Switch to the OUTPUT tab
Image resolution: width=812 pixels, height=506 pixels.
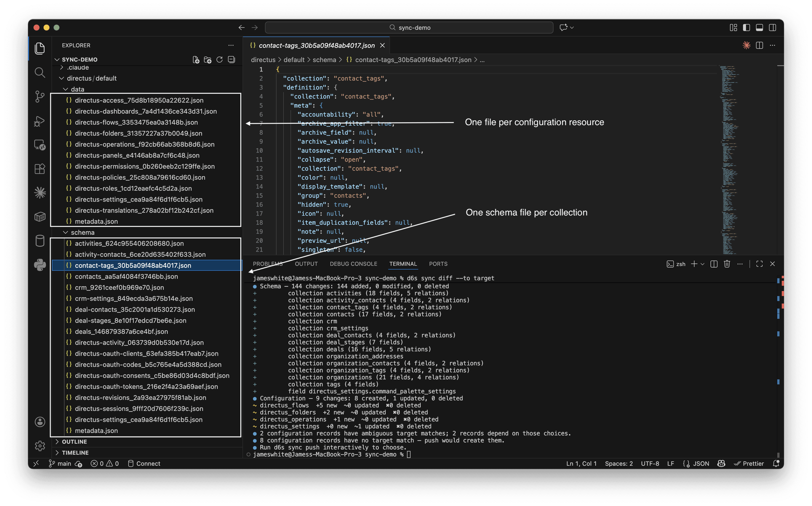[306, 264]
